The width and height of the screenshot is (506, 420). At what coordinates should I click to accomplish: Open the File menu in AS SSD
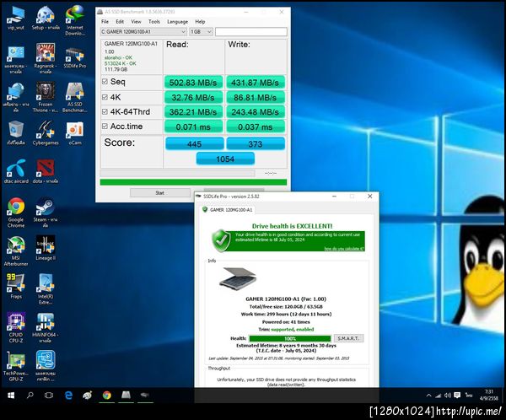pyautogui.click(x=105, y=22)
